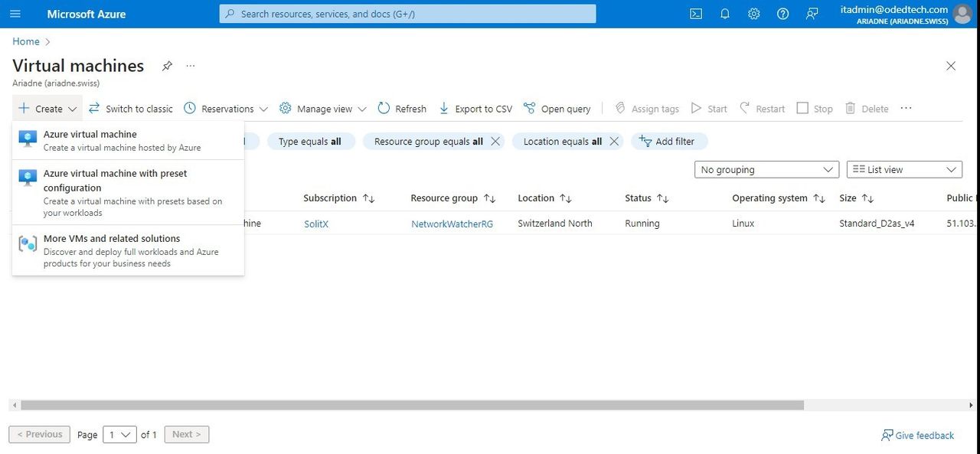Open the NetworkWatcherRG resource group link
The image size is (980, 454).
point(452,224)
